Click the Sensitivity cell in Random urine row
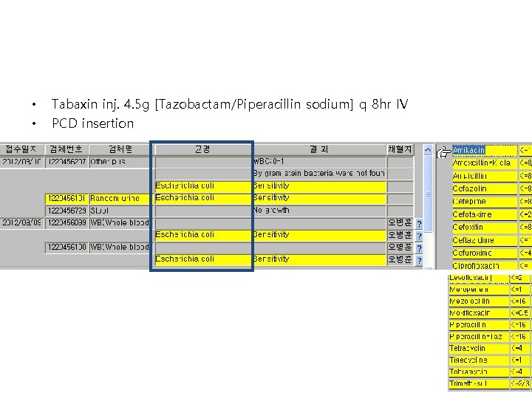Image resolution: width=532 pixels, height=399 pixels. pos(319,198)
